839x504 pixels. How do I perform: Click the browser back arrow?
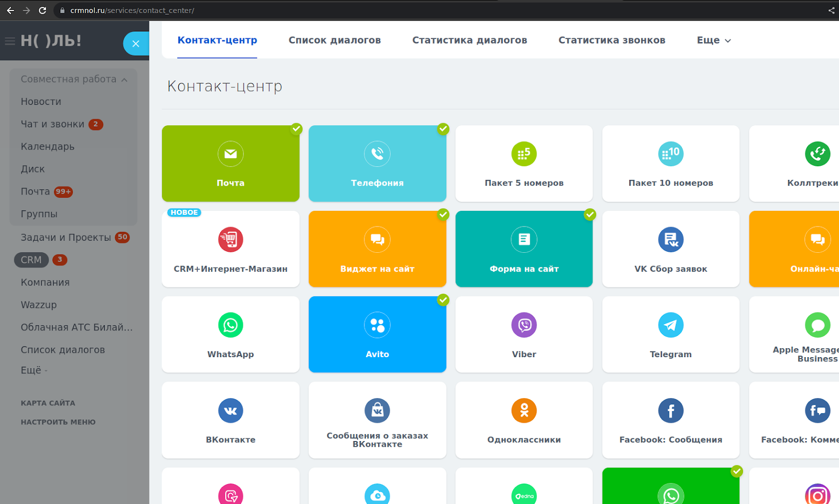click(x=10, y=10)
